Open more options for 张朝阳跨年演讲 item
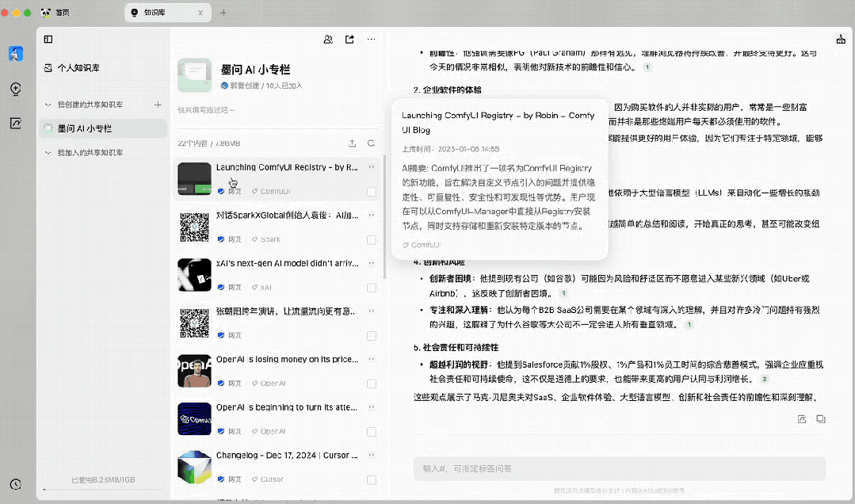 pos(372,311)
